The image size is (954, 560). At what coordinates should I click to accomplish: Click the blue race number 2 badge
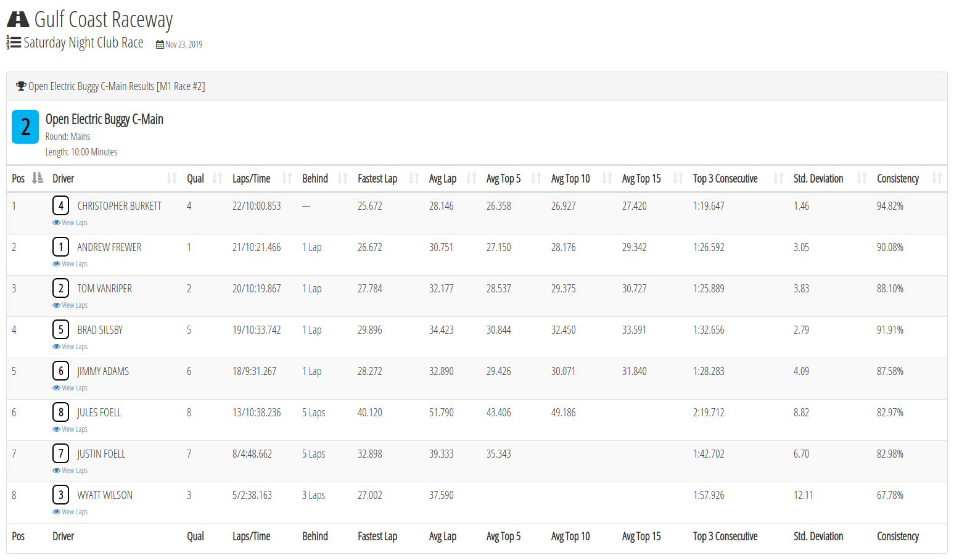pos(25,126)
